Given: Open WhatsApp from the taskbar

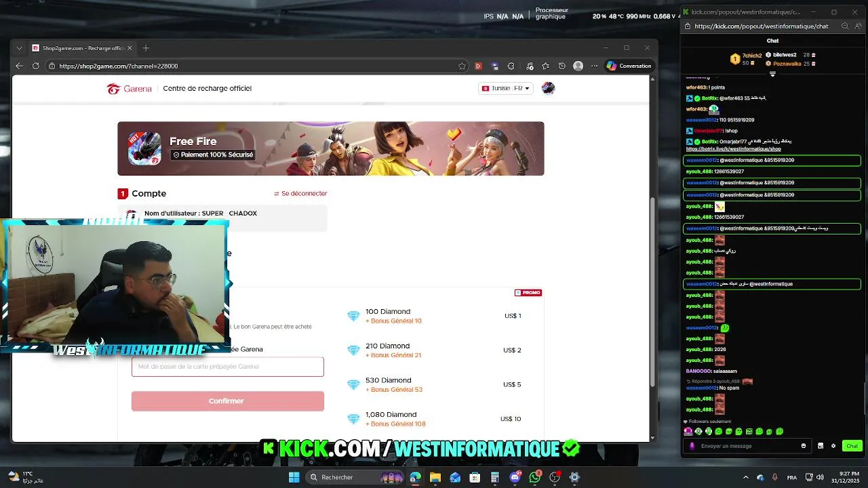Looking at the screenshot, I should pyautogui.click(x=535, y=477).
